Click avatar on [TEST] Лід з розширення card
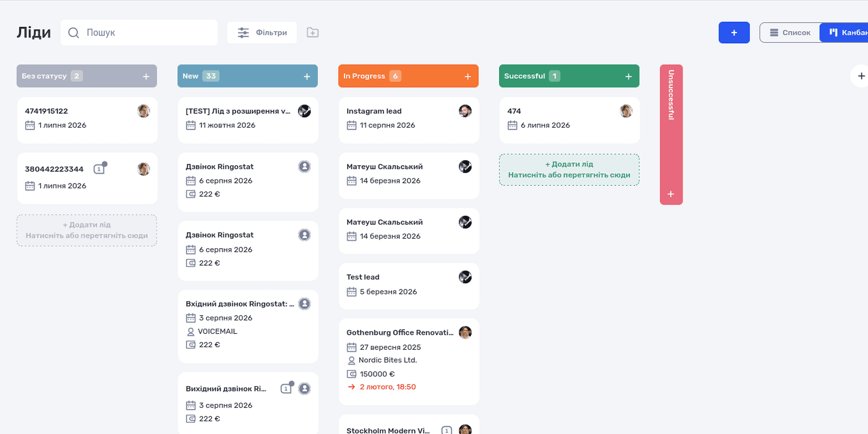 point(304,111)
